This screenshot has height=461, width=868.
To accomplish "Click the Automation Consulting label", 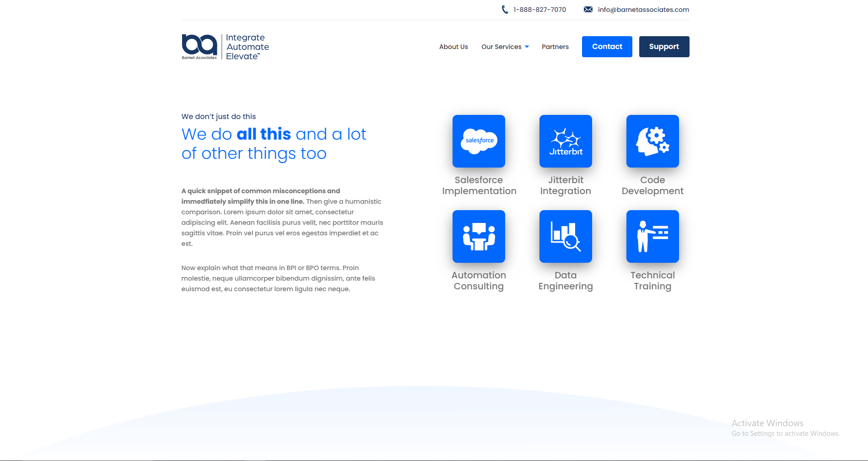I will [479, 281].
